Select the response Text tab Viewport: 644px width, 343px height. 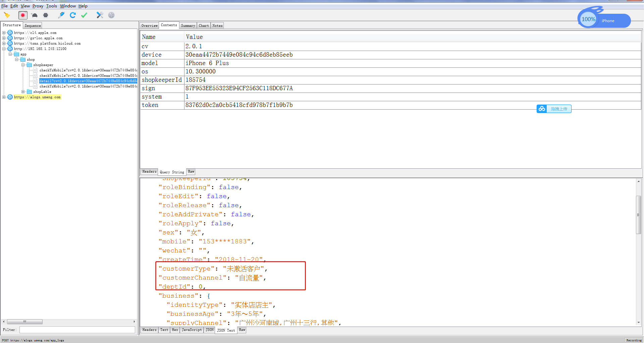click(164, 330)
